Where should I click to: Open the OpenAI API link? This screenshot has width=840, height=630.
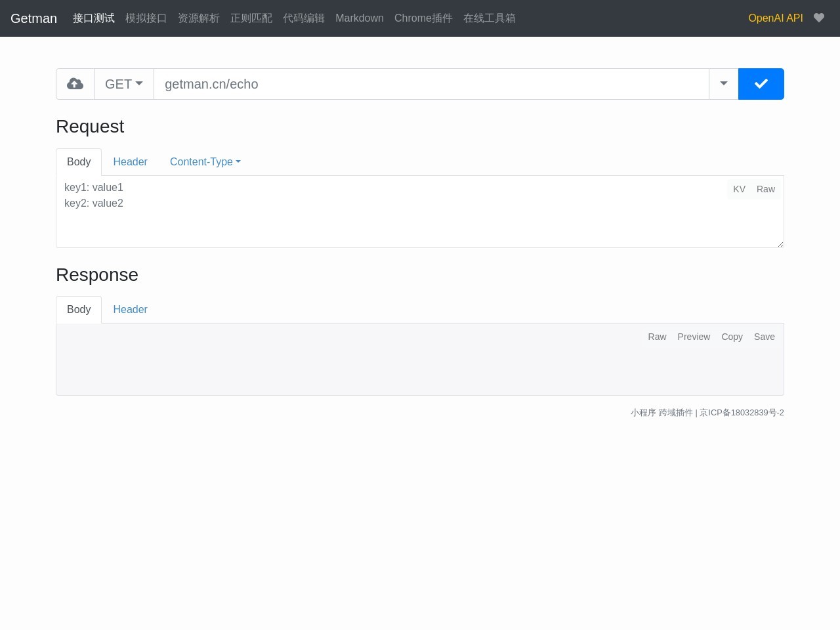point(775,18)
